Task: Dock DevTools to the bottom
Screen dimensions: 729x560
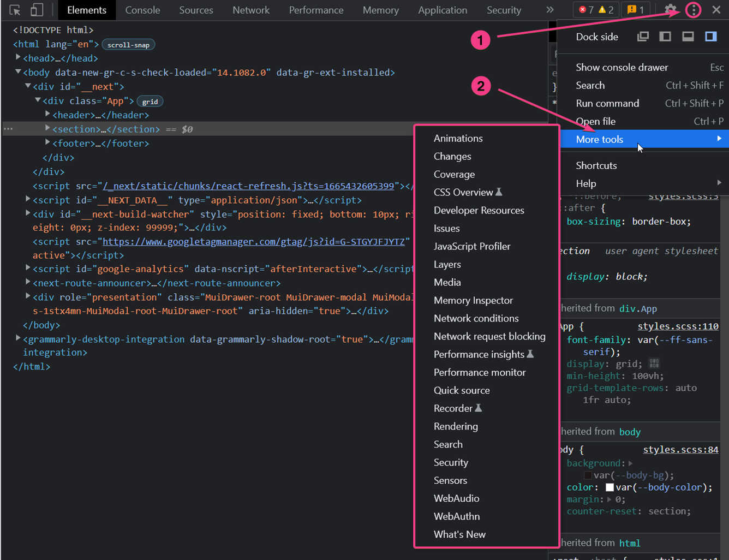Action: (688, 37)
